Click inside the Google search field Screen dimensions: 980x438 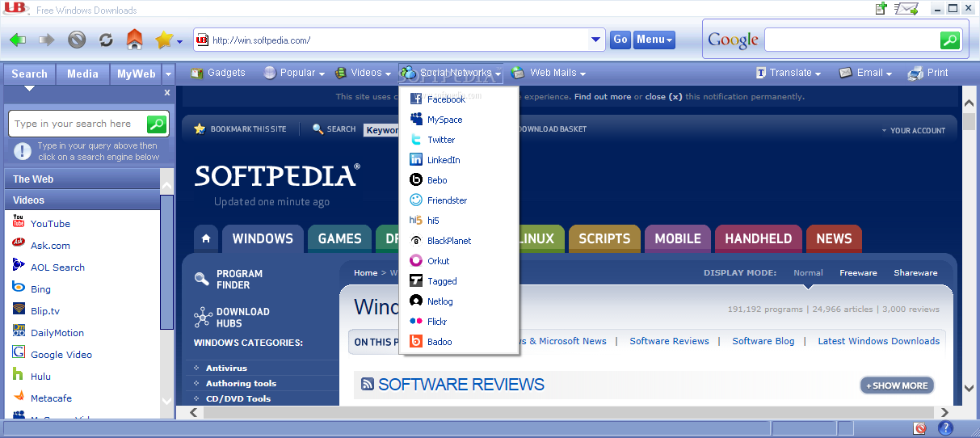[852, 40]
